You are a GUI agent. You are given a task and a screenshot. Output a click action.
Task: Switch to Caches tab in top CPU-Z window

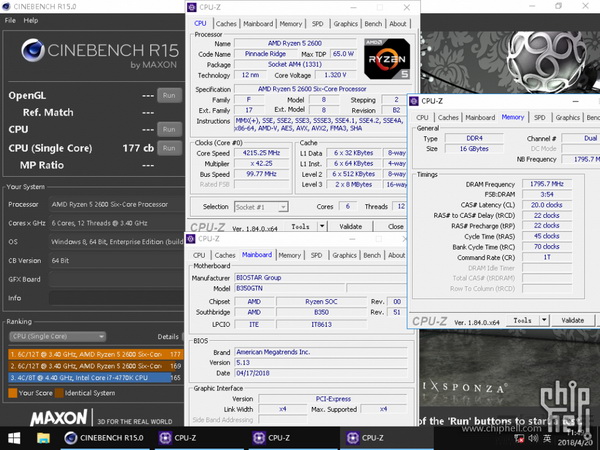click(x=227, y=23)
